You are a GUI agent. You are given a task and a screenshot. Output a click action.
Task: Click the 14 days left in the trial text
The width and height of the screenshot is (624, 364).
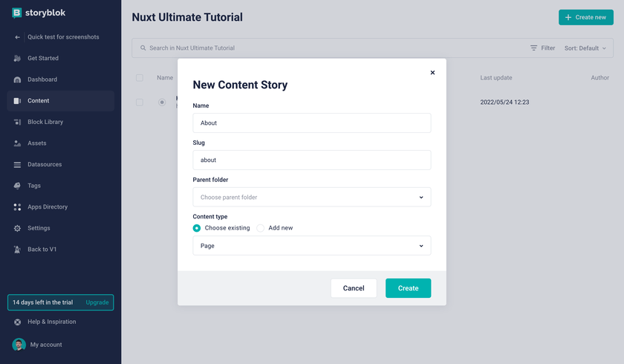tap(42, 302)
